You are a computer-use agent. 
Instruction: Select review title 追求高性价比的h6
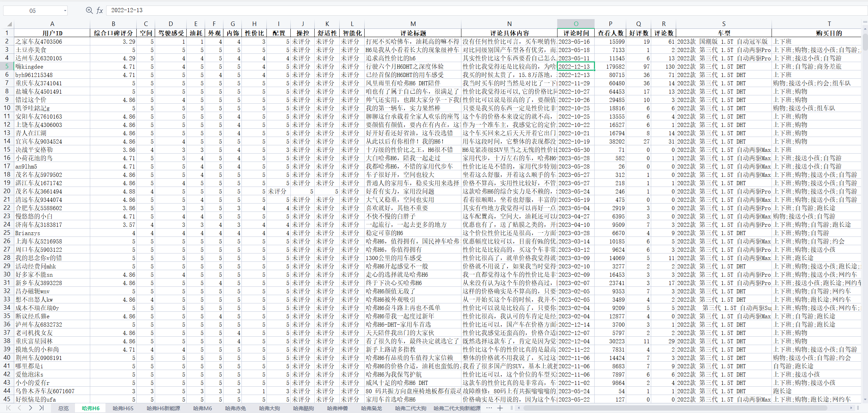(413, 58)
